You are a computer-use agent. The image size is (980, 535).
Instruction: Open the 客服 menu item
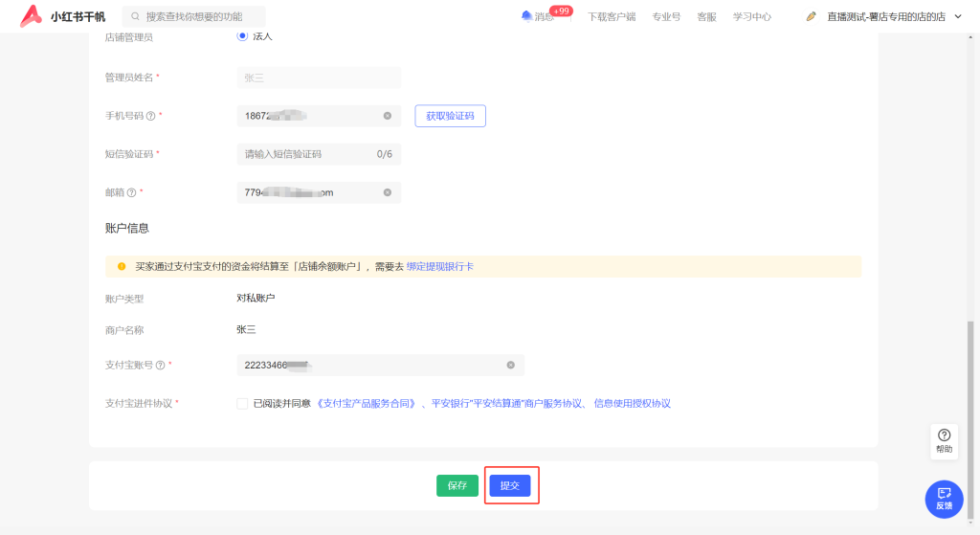click(x=707, y=17)
